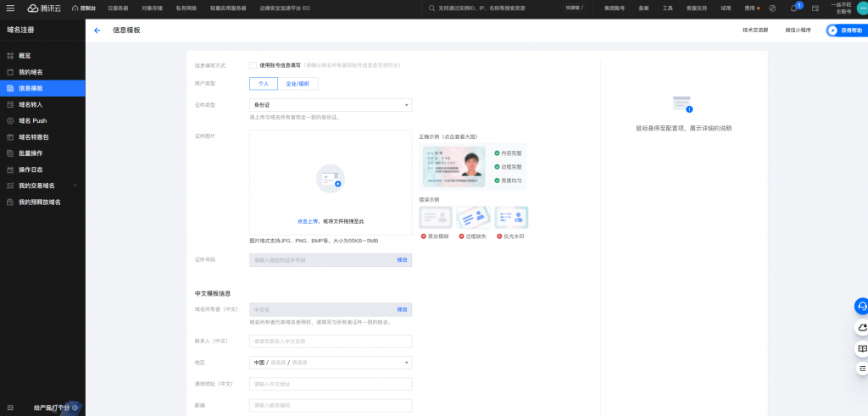The image size is (868, 416).
Task: Click 获得帮助 button
Action: pyautogui.click(x=847, y=31)
